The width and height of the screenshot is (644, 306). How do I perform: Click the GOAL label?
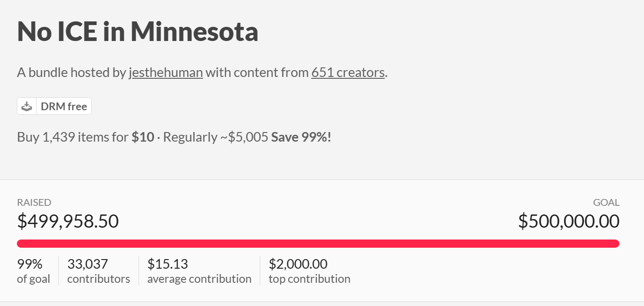pyautogui.click(x=606, y=203)
